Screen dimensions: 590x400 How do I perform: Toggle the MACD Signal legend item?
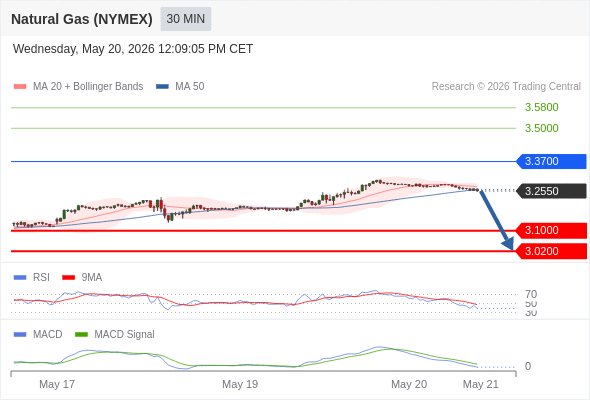pos(115,335)
